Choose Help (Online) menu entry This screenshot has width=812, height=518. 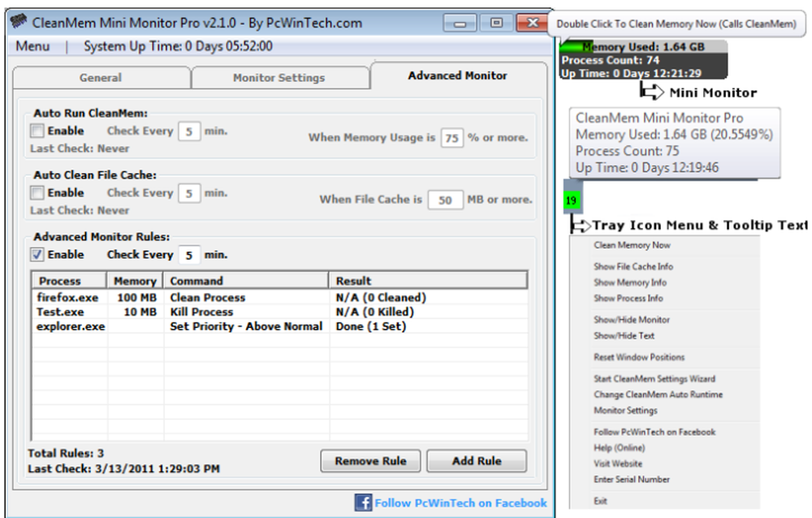pyautogui.click(x=620, y=447)
